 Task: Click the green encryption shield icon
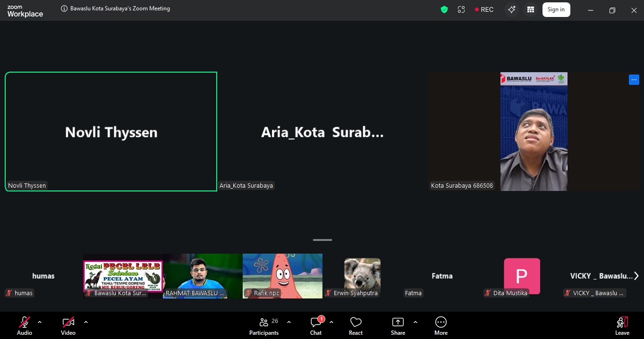coord(444,9)
